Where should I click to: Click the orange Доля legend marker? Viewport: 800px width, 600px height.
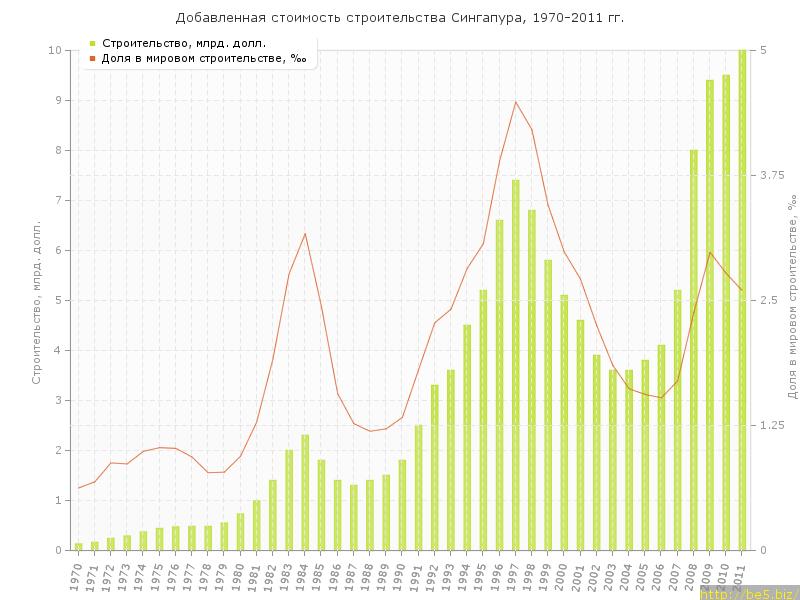click(x=92, y=58)
